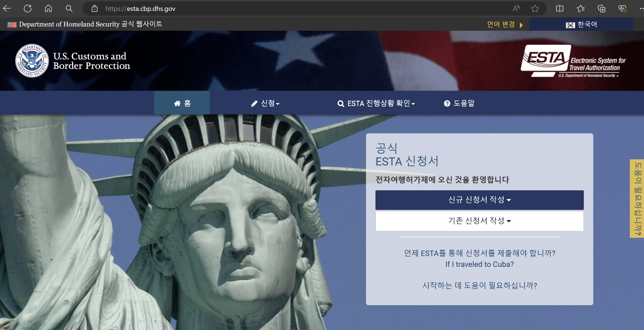This screenshot has width=644, height=330.
Task: Add this page to favorites
Action: tap(535, 9)
